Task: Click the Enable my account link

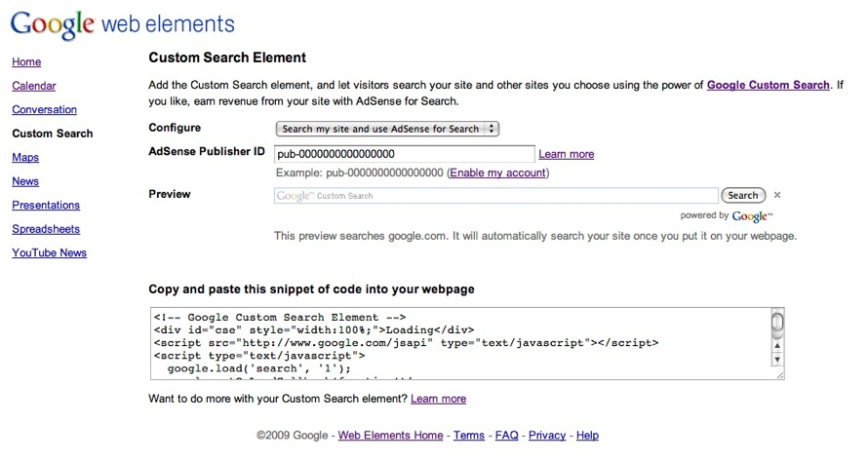Action: [497, 173]
